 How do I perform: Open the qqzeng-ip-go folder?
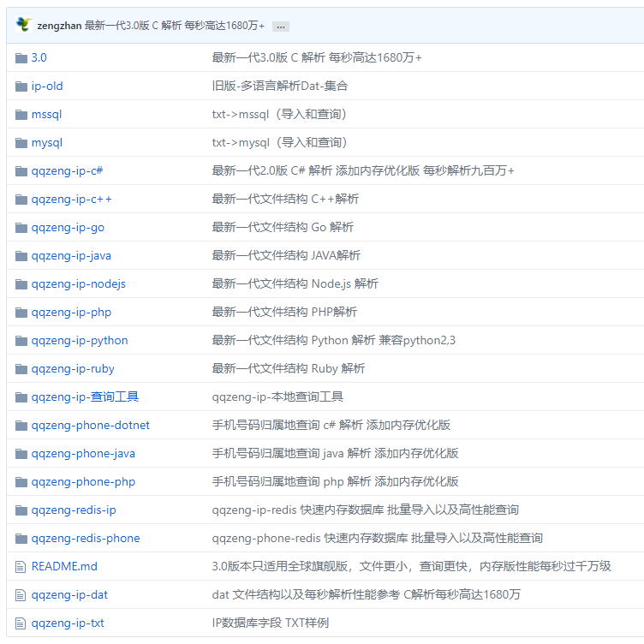point(68,228)
